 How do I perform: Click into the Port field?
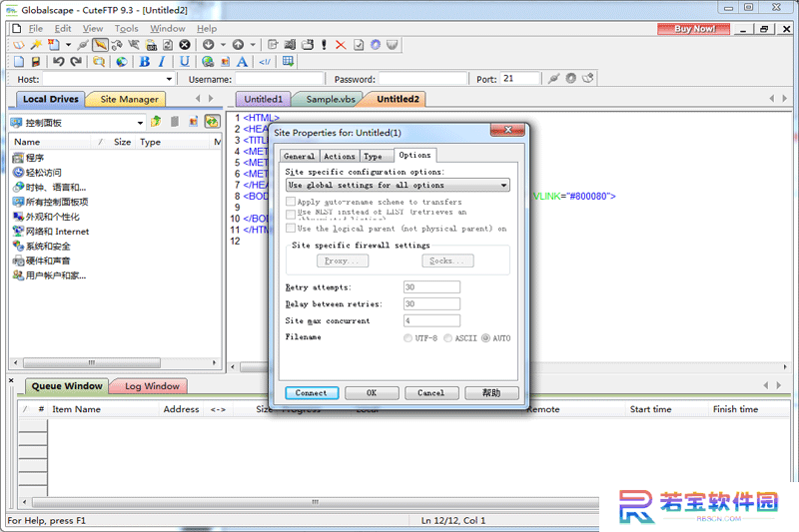519,79
